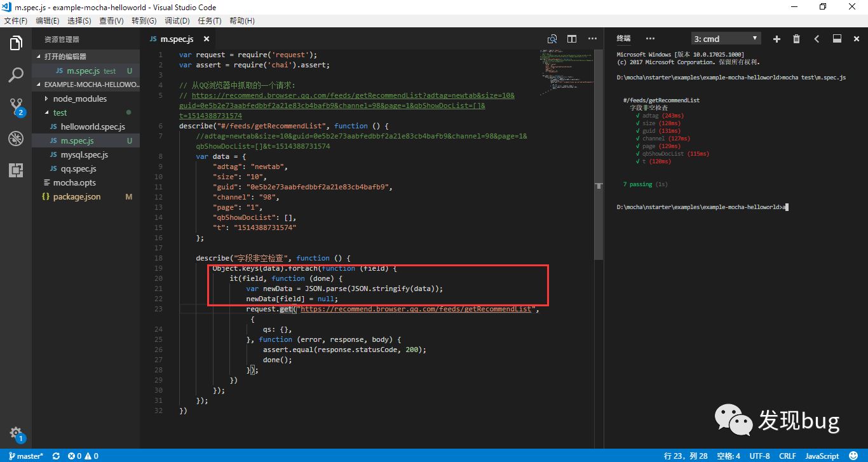Change indentation via 空格: 4

point(728,456)
